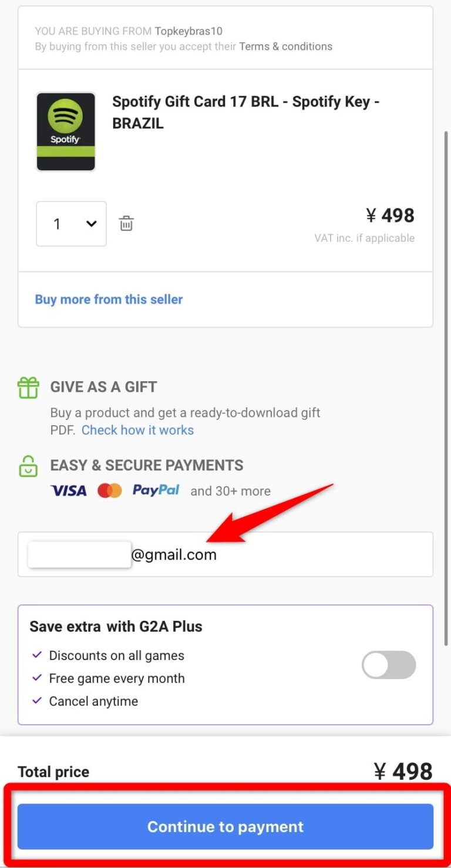This screenshot has width=451, height=868.
Task: Click the checkmark beside Free game every month
Action: (x=37, y=678)
